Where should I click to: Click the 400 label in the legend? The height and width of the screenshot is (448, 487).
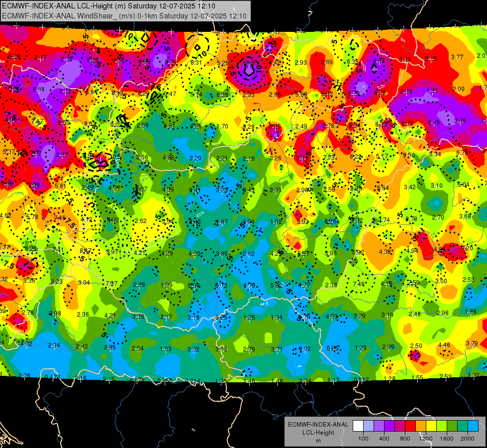coord(384,439)
